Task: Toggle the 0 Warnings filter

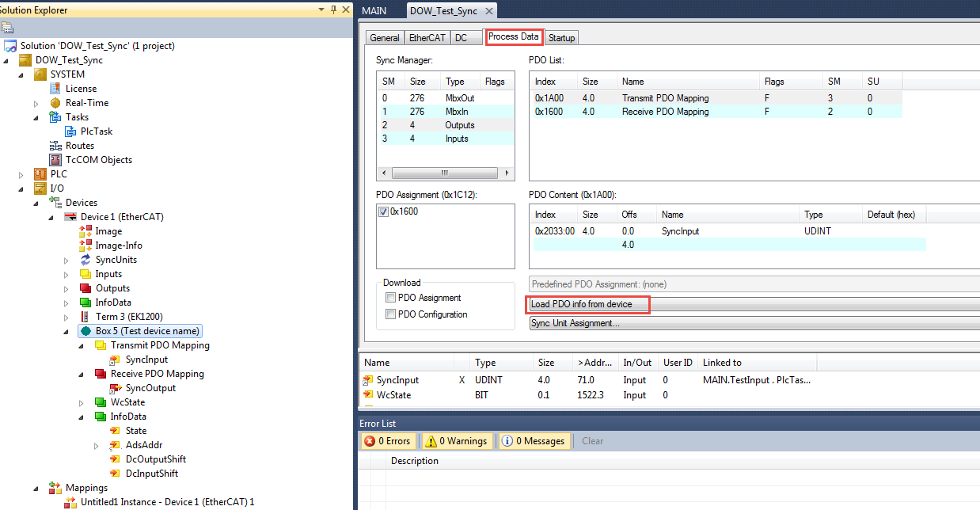Action: [456, 441]
